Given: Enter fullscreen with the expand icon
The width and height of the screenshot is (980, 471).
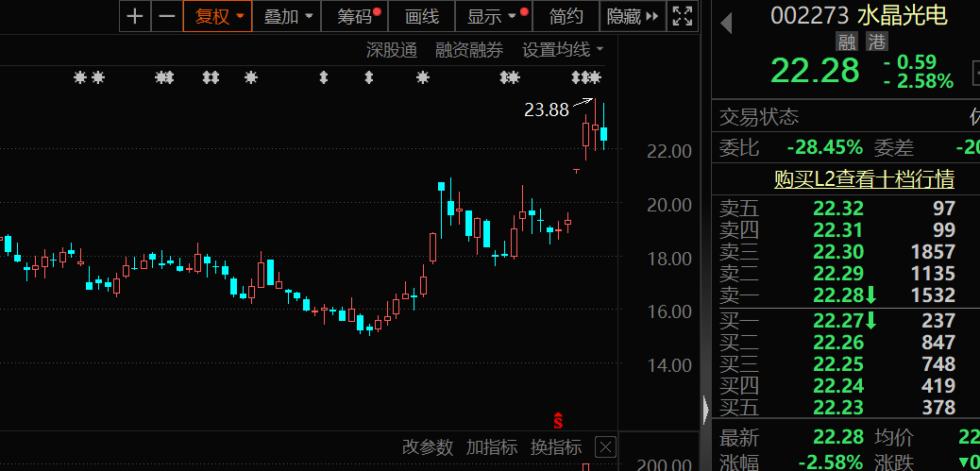Looking at the screenshot, I should [681, 16].
